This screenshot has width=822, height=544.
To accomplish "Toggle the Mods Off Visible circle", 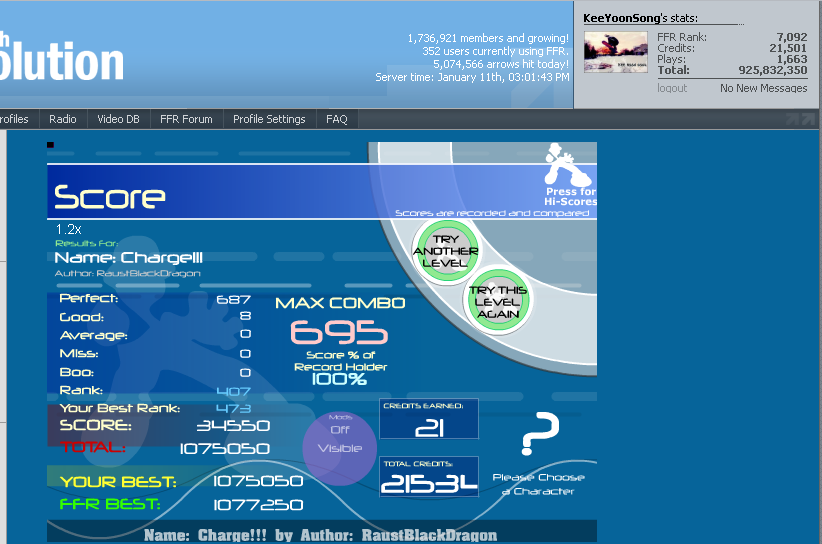I will pos(339,447).
